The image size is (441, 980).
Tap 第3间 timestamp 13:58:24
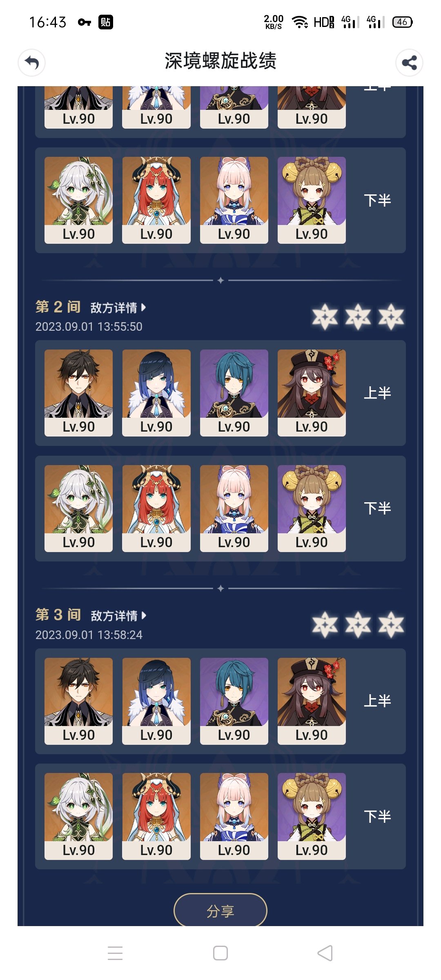pos(120,635)
